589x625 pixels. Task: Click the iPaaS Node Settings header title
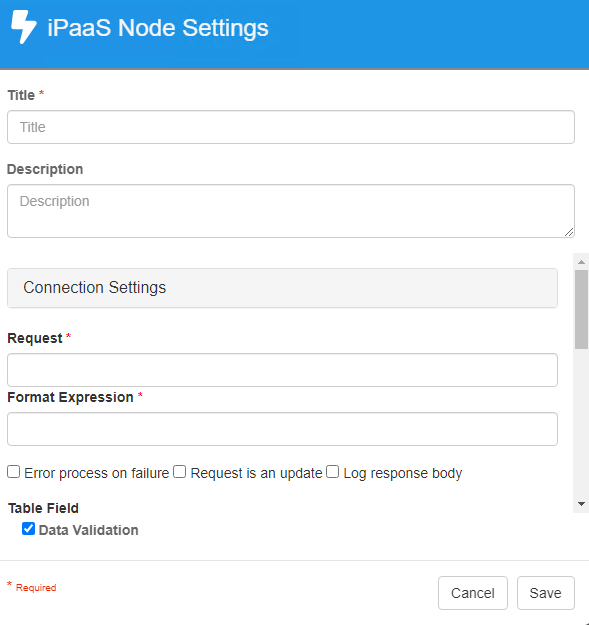pyautogui.click(x=158, y=28)
